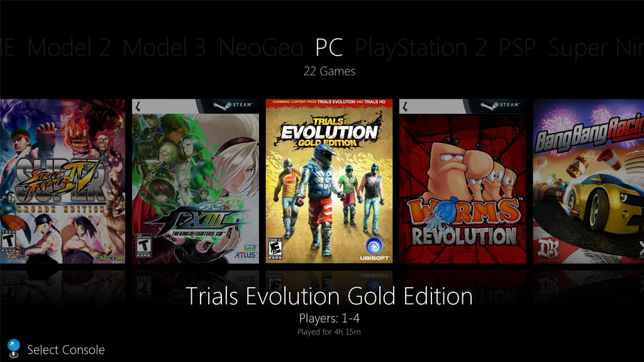The height and width of the screenshot is (362, 644).
Task: Open the Worms Revolution game cover
Action: (x=462, y=181)
